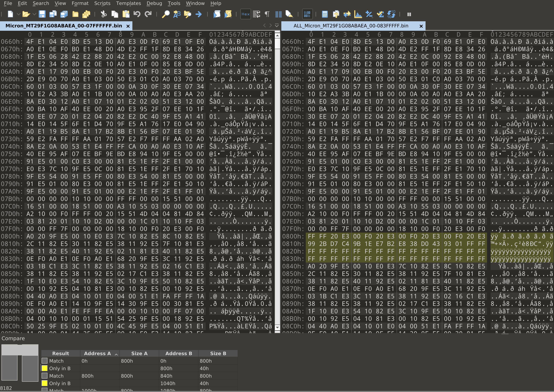Screen dimensions: 554x392
Task: Open the Tools menu
Action: click(x=174, y=3)
